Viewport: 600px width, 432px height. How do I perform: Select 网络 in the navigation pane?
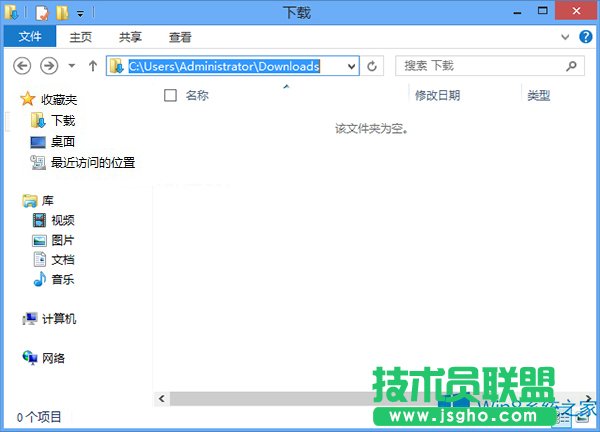pyautogui.click(x=53, y=358)
